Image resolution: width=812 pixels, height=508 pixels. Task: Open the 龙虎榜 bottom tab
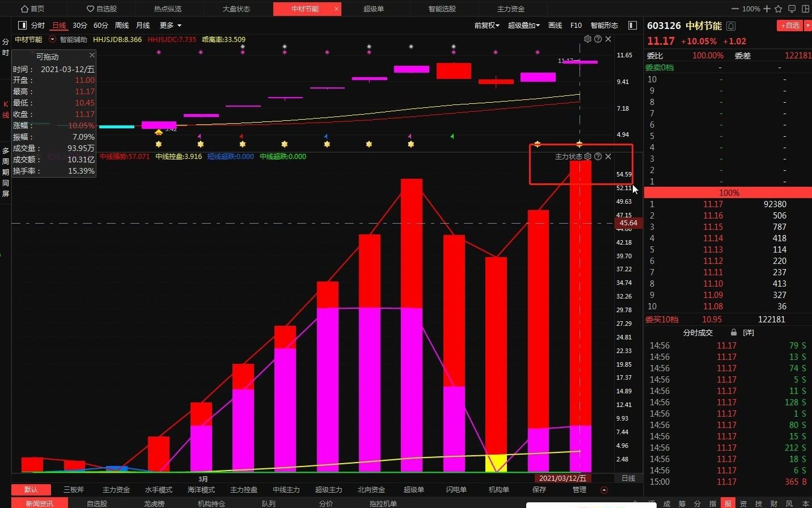[x=154, y=503]
